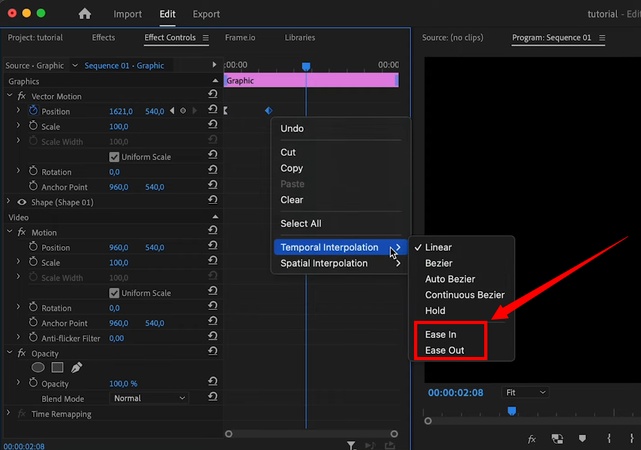The height and width of the screenshot is (450, 641).
Task: Open the Import workspace
Action: (127, 14)
